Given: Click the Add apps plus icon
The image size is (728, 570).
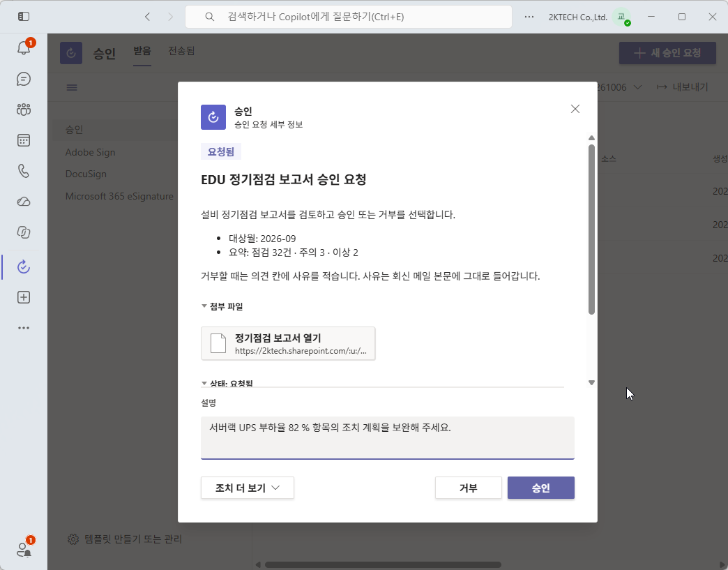Looking at the screenshot, I should 24,297.
